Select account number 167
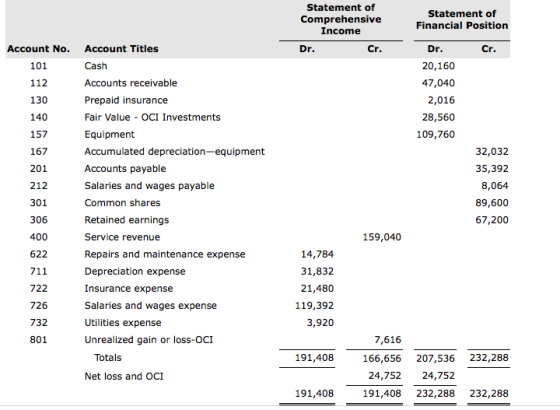Image resolution: width=560 pixels, height=410 pixels. 39,152
